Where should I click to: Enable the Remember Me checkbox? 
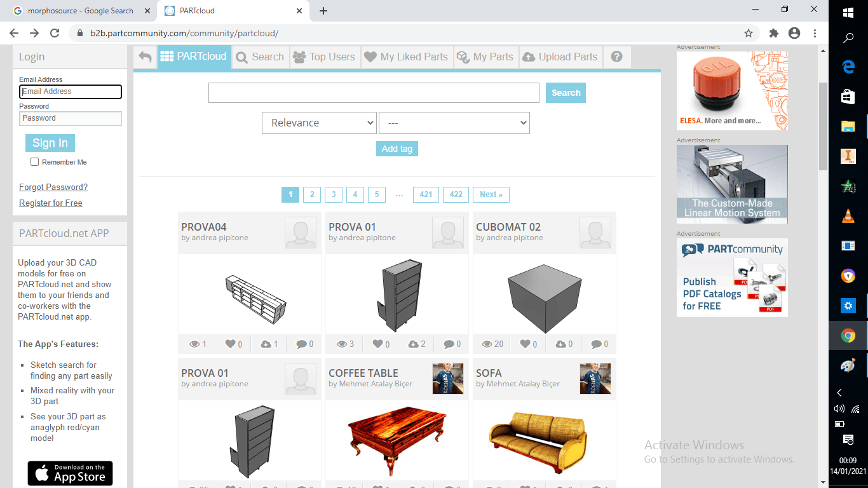34,162
